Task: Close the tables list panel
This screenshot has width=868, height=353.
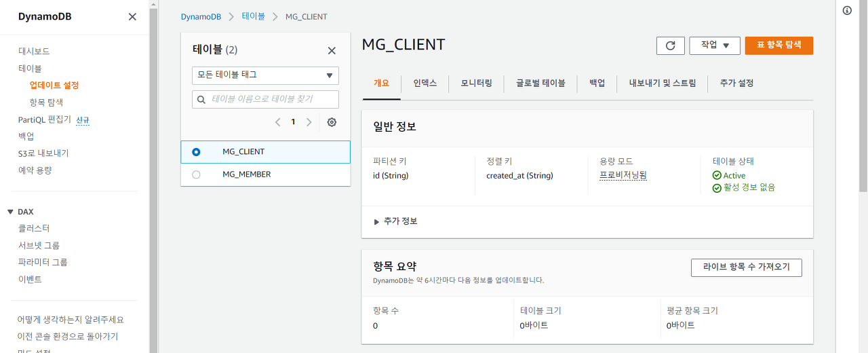Action: point(332,50)
